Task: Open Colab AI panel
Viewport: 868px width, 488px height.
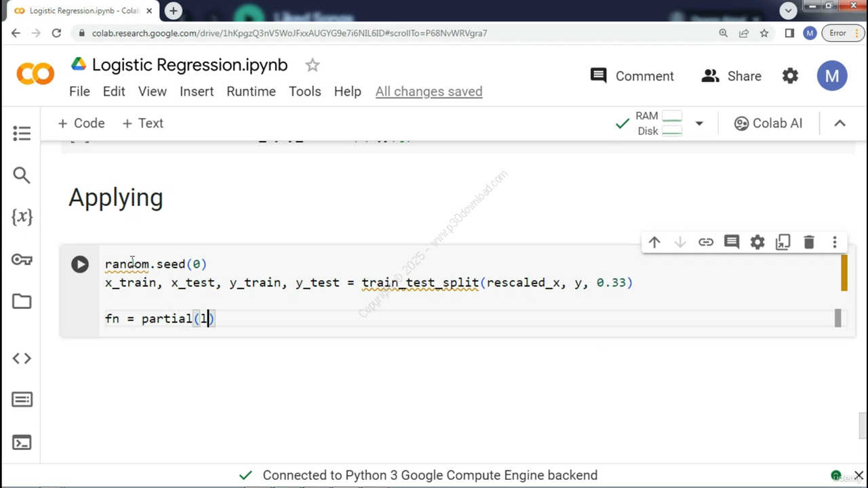Action: pos(768,123)
